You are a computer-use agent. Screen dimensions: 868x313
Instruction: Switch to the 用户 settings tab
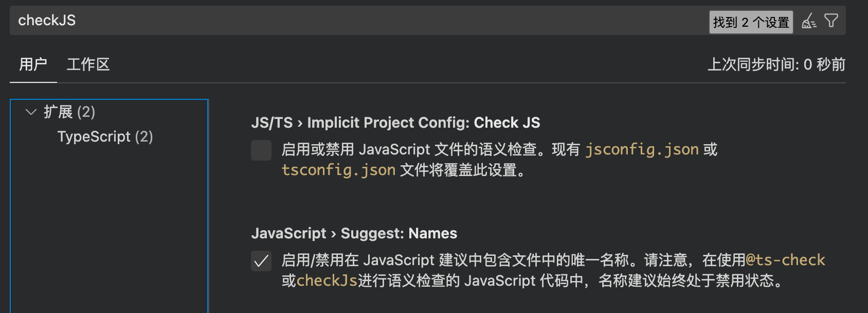33,64
